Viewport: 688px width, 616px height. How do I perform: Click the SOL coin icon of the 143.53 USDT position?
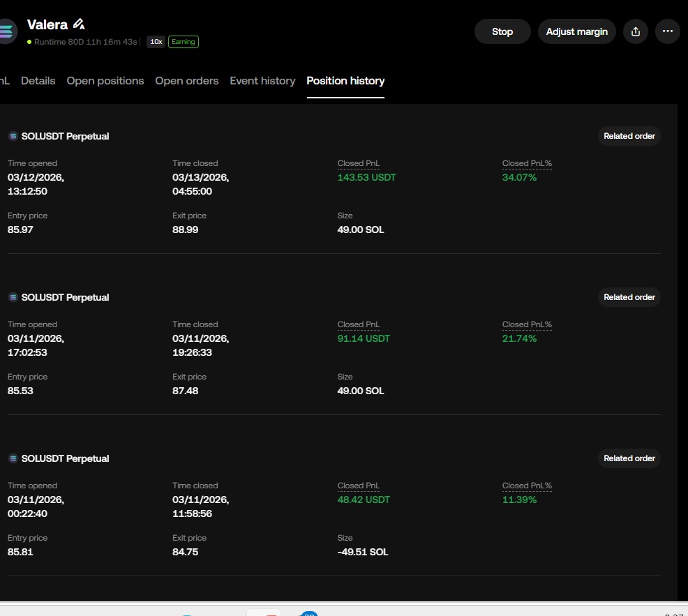(13, 136)
